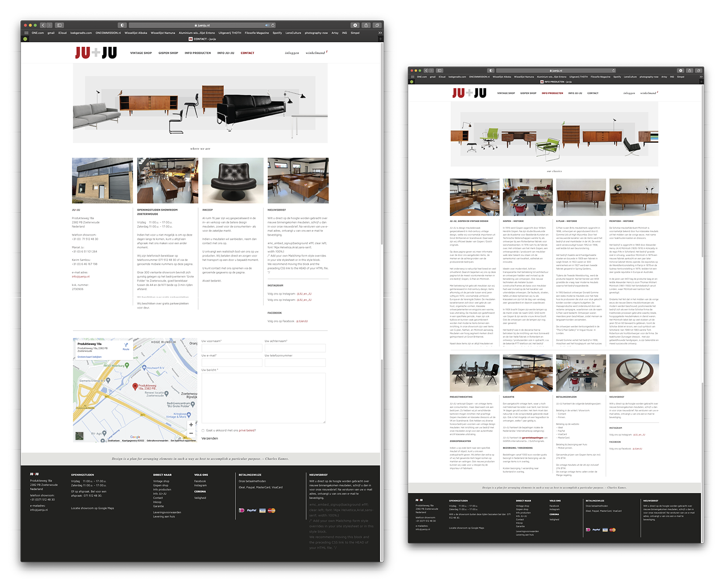Open the 'Grotere kaart bekijken' map link

(89, 357)
